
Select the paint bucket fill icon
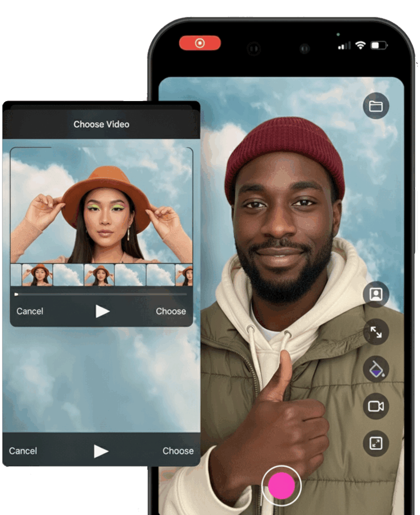[376, 369]
